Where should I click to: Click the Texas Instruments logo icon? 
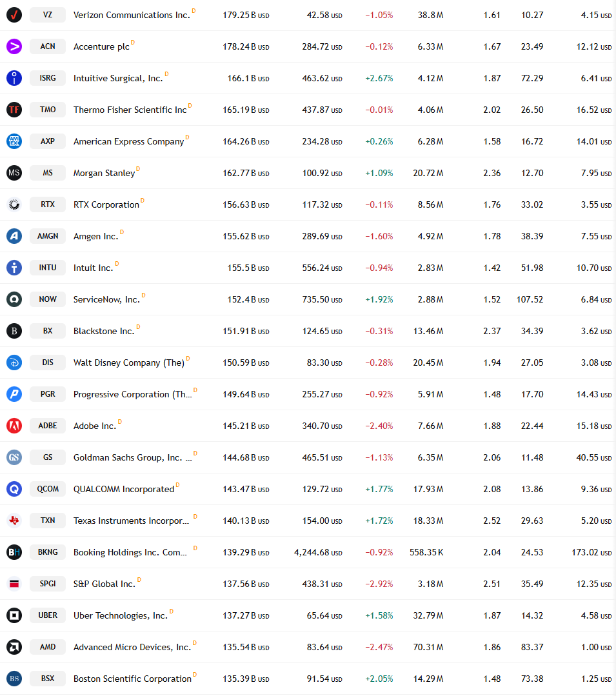14,520
